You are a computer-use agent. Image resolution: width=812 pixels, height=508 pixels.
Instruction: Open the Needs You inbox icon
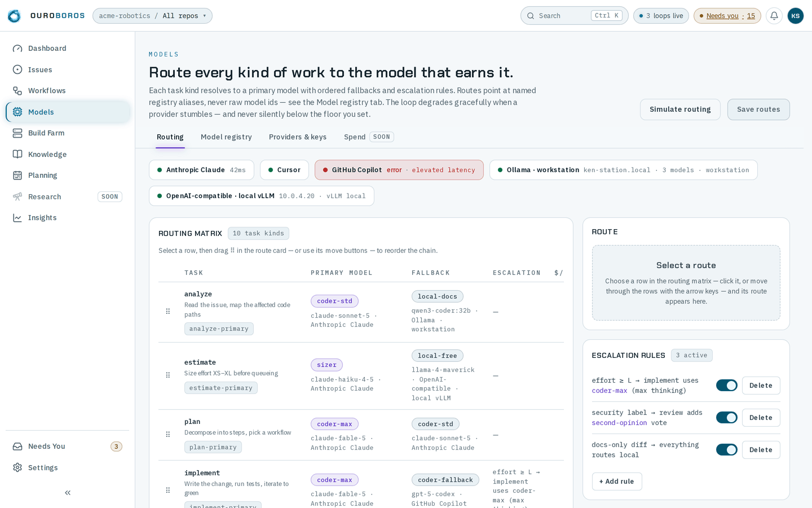click(17, 446)
